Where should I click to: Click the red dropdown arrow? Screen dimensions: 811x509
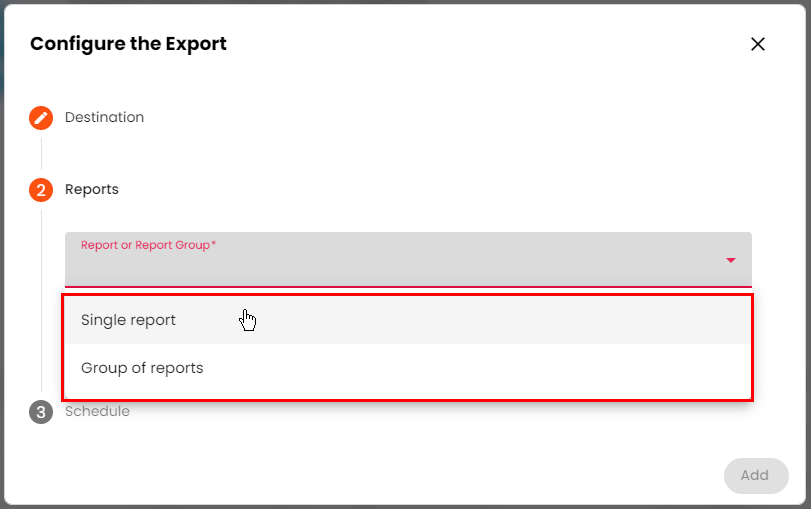[x=731, y=261]
